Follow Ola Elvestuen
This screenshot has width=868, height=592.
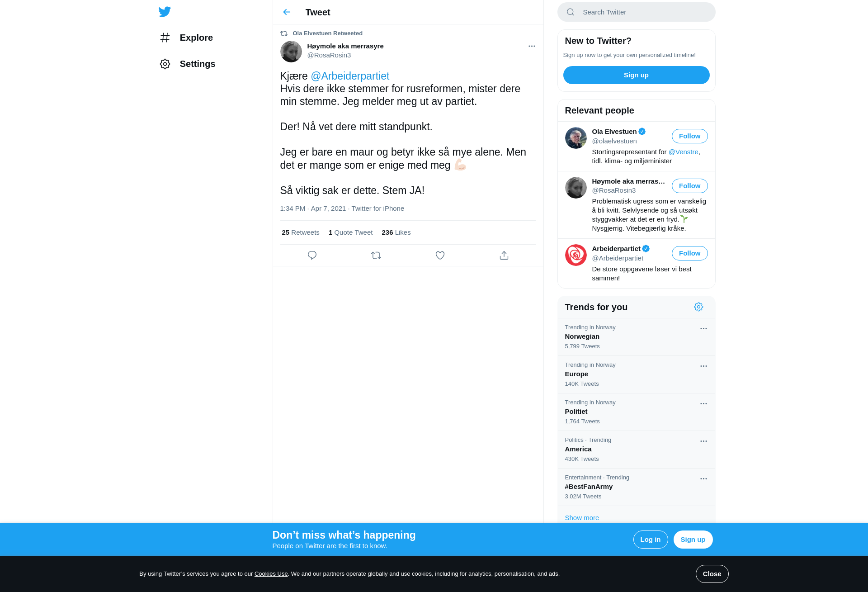[689, 136]
